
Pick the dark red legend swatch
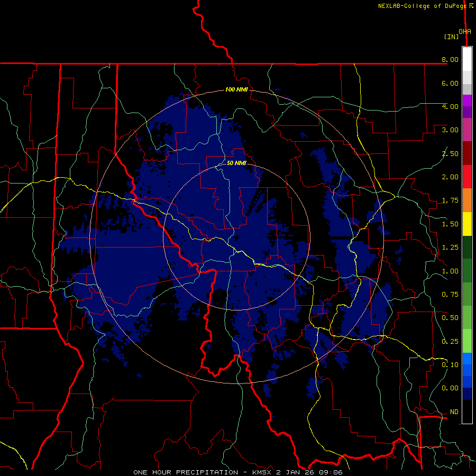click(x=467, y=153)
